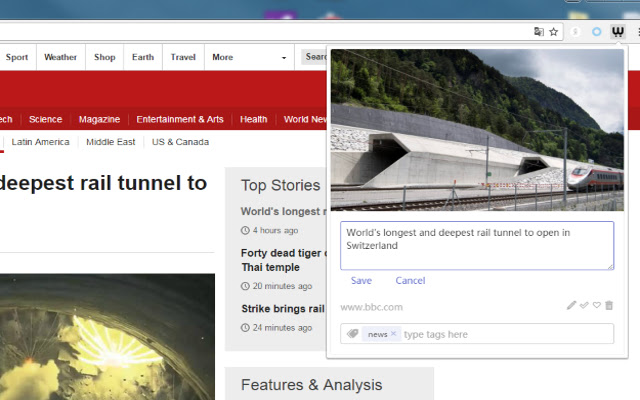
Task: Go to the Health news tab
Action: 253,119
